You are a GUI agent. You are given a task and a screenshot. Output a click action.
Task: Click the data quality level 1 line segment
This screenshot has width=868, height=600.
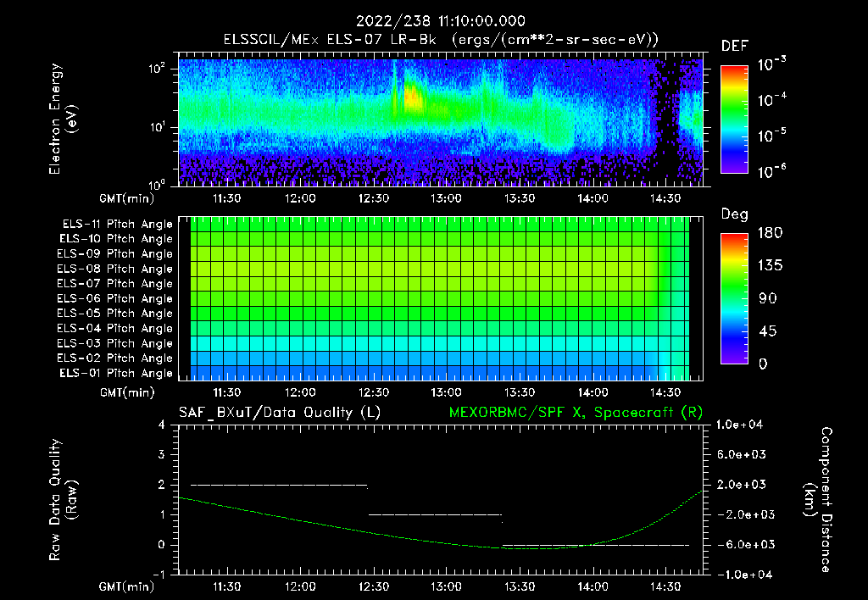[435, 514]
